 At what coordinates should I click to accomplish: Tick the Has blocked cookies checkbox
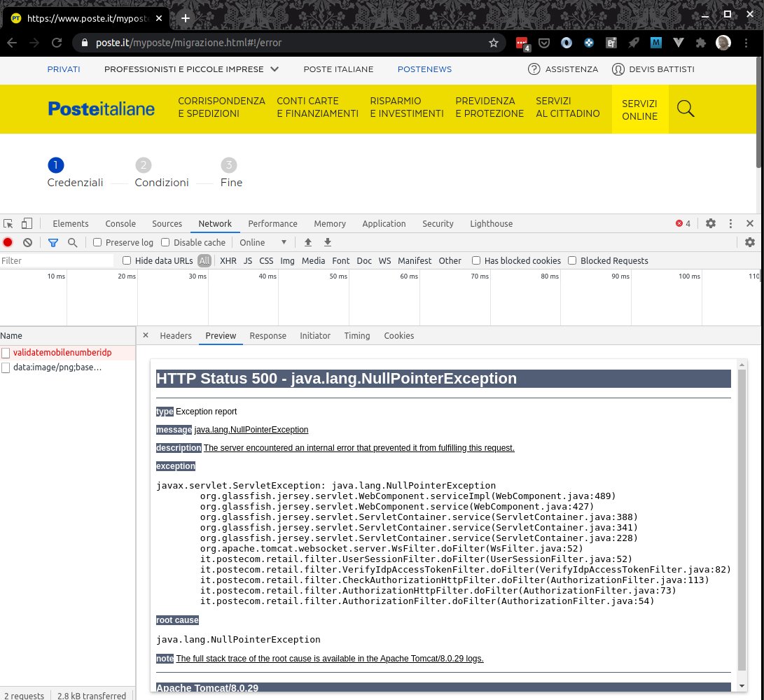476,260
